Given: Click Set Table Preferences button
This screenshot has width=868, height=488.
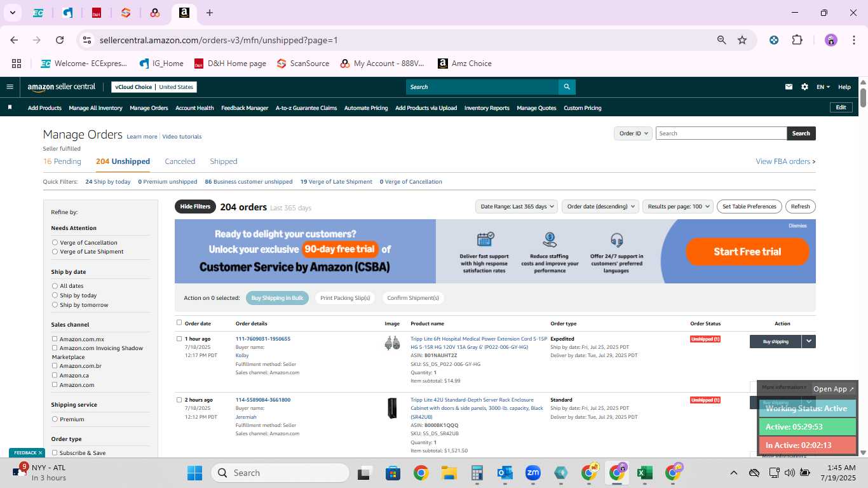Looking at the screenshot, I should (749, 207).
